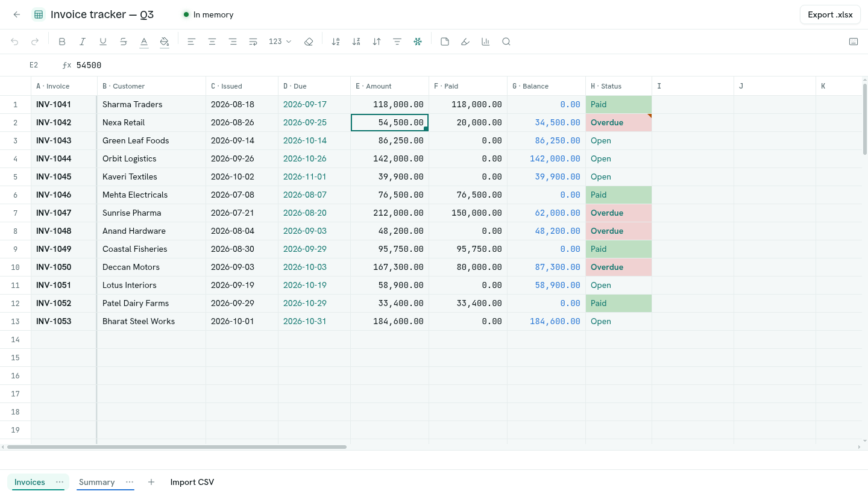
Task: Click the Export .xlsx button
Action: point(830,14)
